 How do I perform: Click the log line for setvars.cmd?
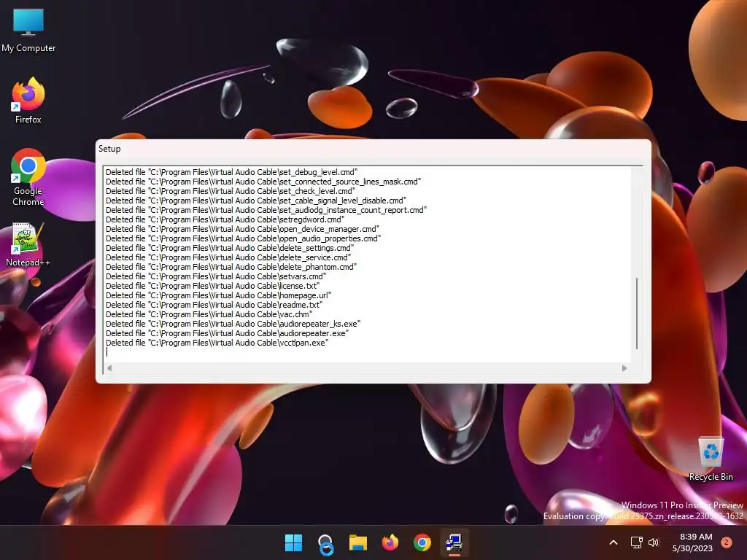click(216, 276)
